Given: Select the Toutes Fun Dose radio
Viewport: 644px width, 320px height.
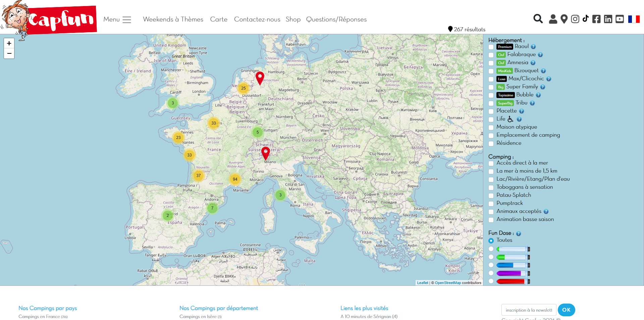Looking at the screenshot, I should click(x=491, y=240).
